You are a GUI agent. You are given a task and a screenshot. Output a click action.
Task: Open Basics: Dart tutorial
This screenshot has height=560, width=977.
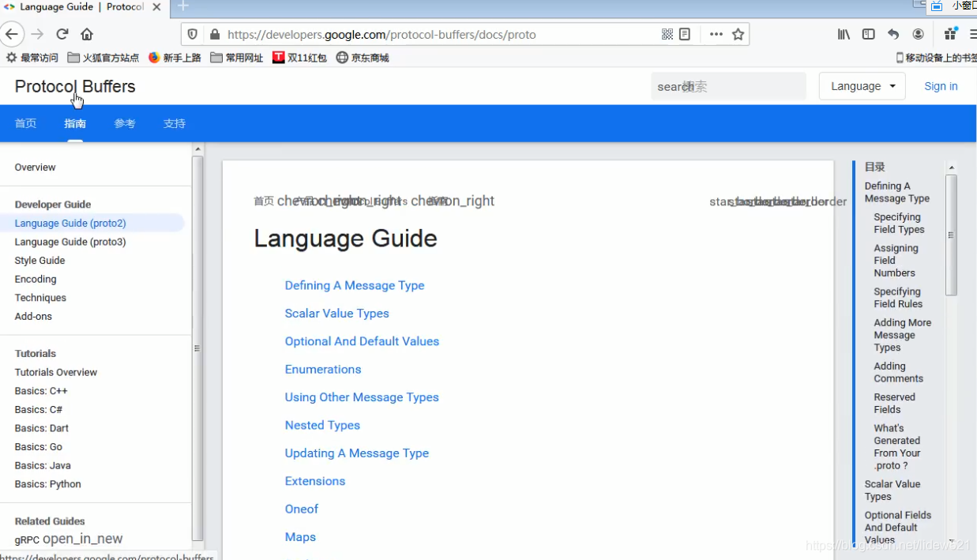coord(42,428)
